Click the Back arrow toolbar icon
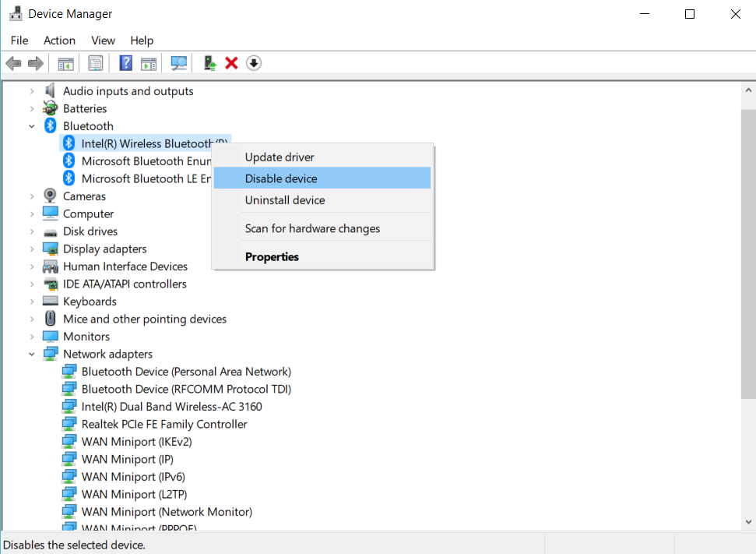756x554 pixels. [x=13, y=63]
